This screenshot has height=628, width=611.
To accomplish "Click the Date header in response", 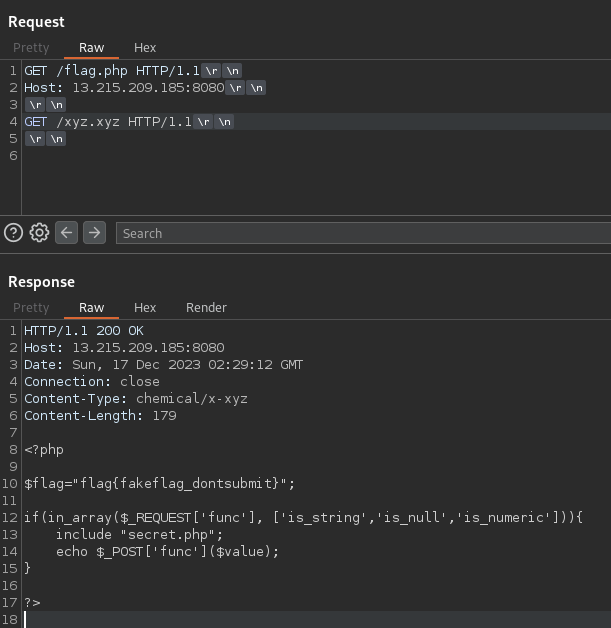I will pyautogui.click(x=163, y=365).
